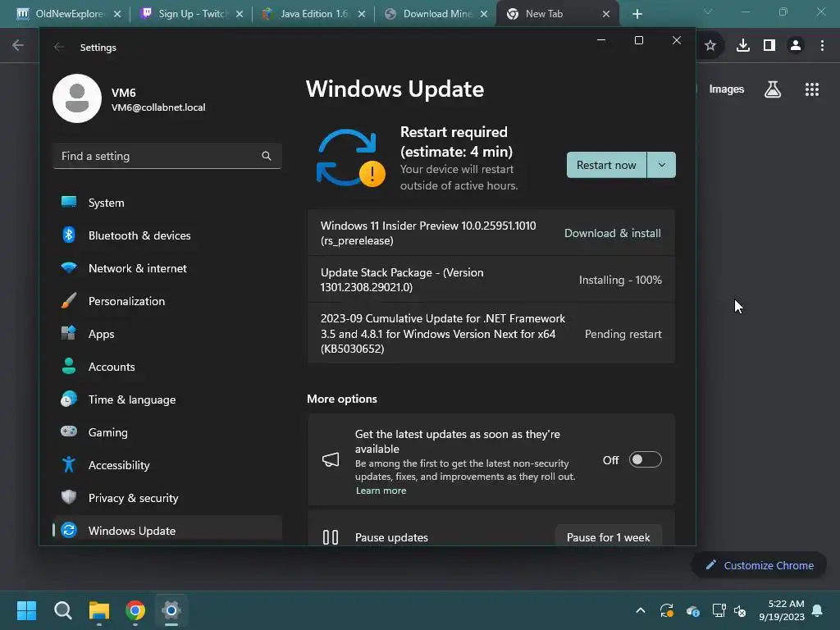Open Chrome downloads icon
This screenshot has width=840, height=630.
[743, 46]
